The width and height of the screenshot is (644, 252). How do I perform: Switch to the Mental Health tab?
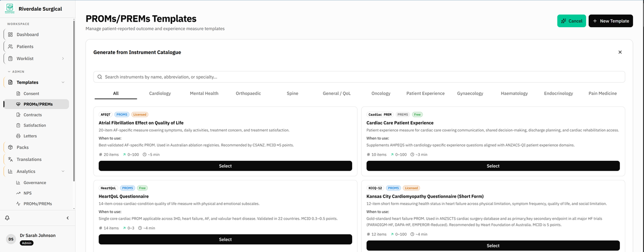pyautogui.click(x=204, y=93)
